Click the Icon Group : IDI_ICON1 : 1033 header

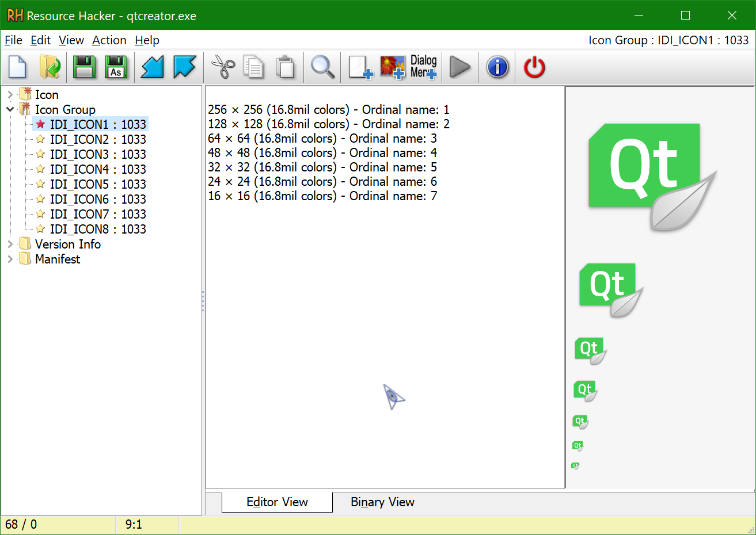pyautogui.click(x=668, y=40)
